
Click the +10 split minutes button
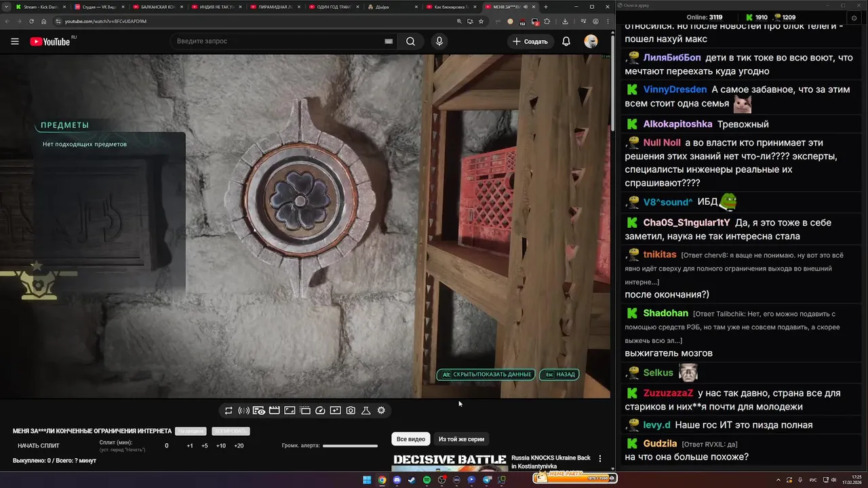221,445
